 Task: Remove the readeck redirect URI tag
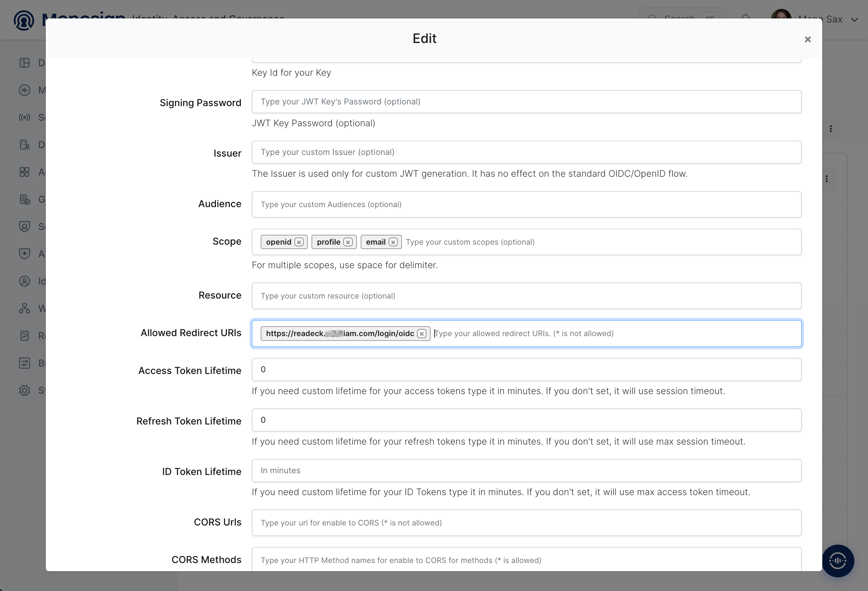(x=422, y=334)
